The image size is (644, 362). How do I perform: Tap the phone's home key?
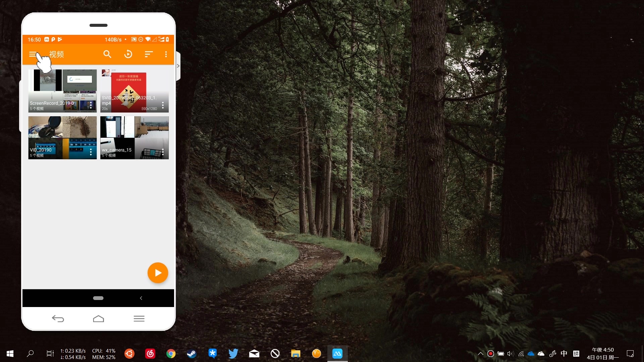98,318
